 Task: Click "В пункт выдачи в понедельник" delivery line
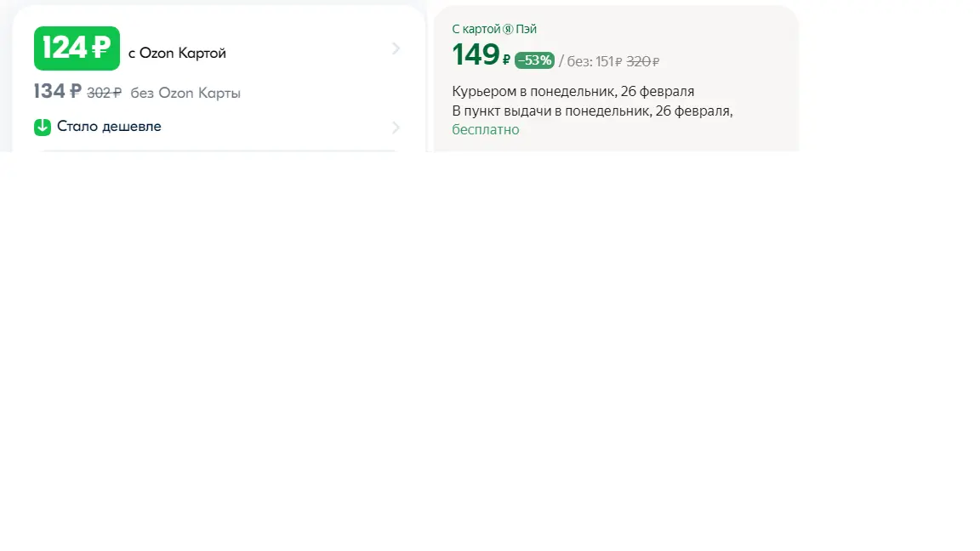click(592, 111)
